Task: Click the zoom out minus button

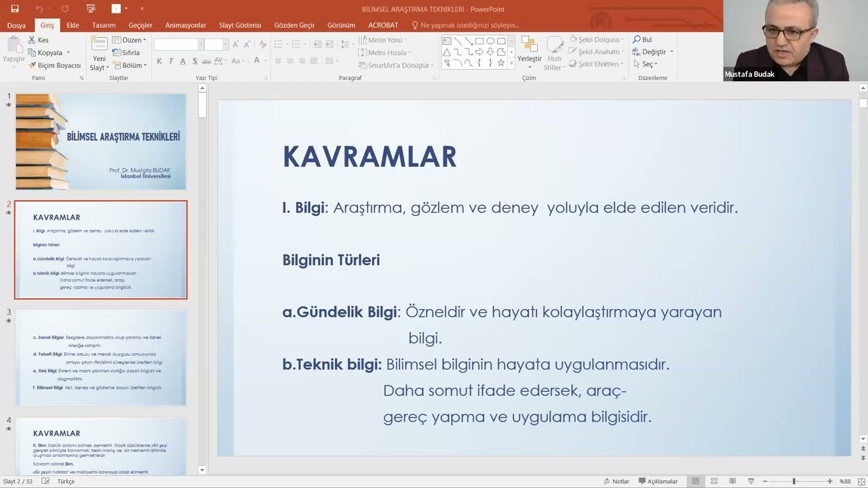Action: point(765,481)
